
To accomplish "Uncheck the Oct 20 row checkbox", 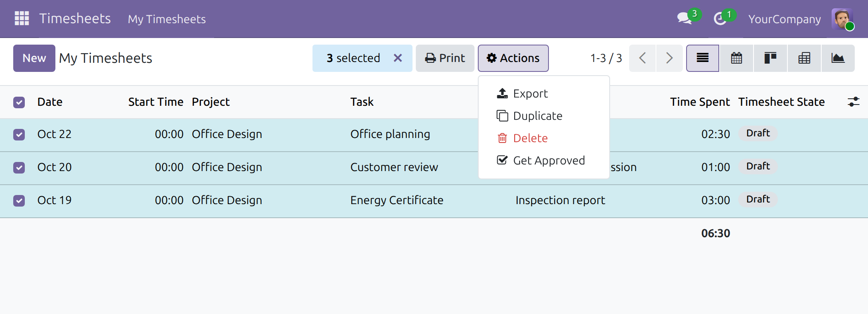I will pyautogui.click(x=19, y=168).
